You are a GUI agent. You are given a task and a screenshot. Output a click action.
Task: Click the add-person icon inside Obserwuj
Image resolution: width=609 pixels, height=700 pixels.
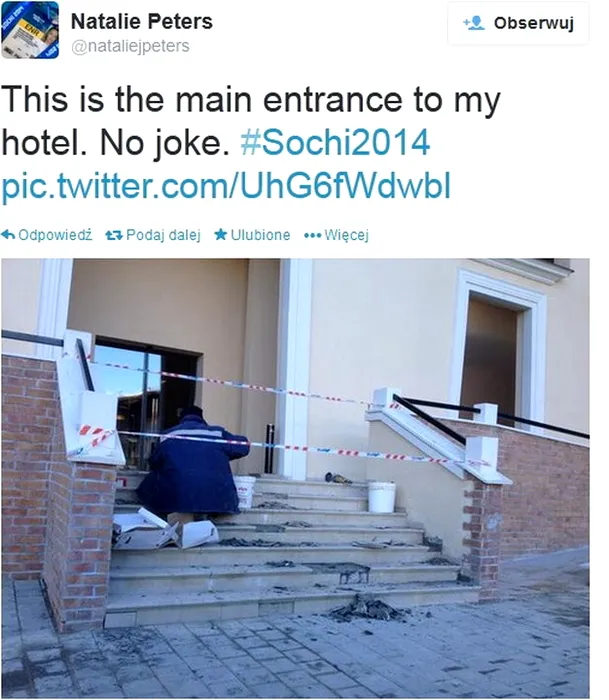(474, 23)
